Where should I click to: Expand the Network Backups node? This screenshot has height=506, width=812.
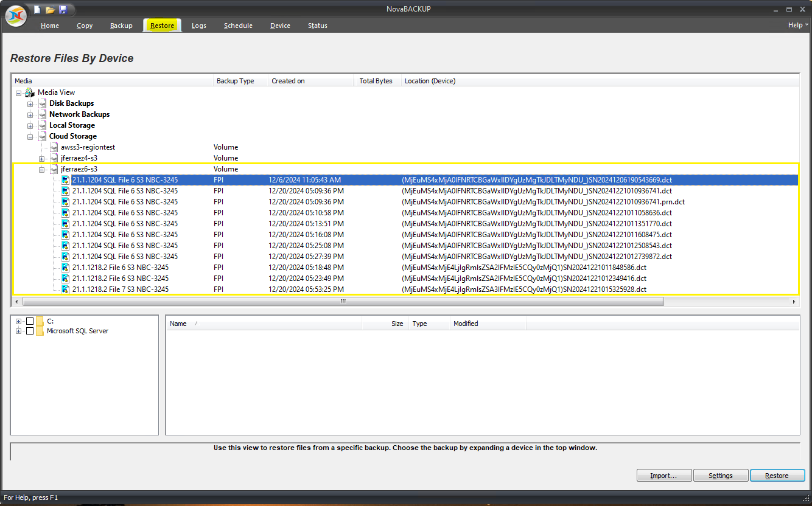click(x=30, y=115)
